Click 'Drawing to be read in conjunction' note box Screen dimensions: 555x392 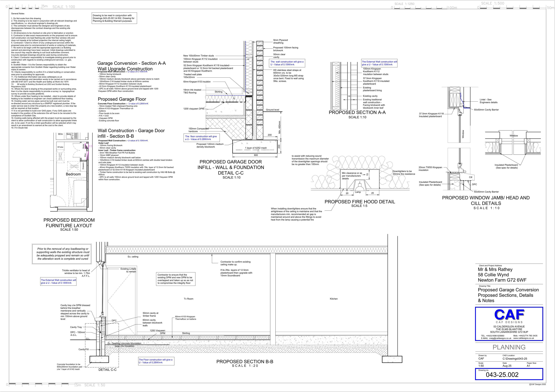click(x=114, y=18)
